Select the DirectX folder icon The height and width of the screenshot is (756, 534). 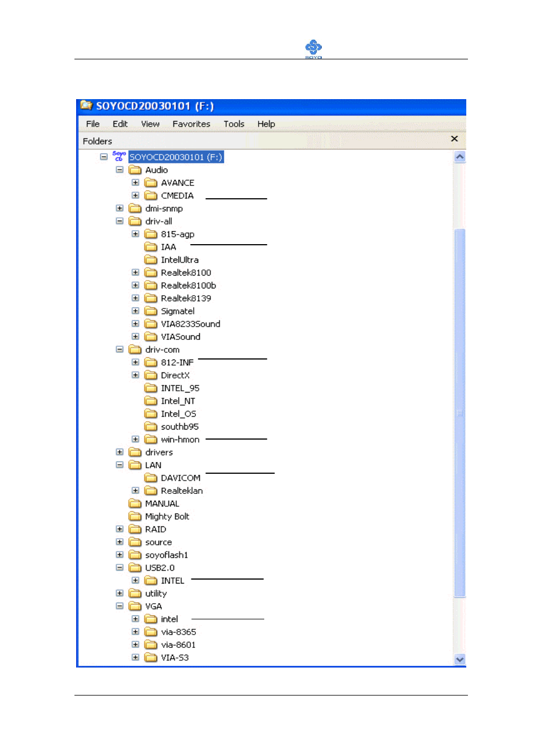(151, 375)
